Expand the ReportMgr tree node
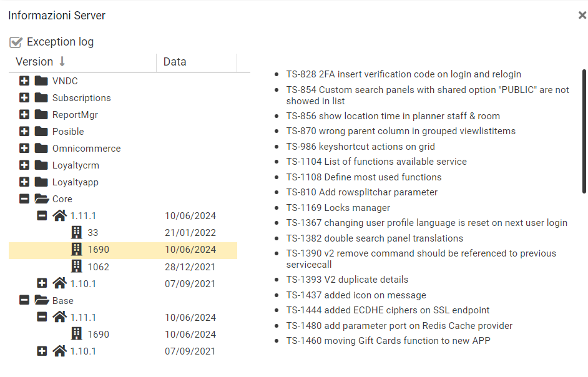The height and width of the screenshot is (377, 588). pos(24,115)
